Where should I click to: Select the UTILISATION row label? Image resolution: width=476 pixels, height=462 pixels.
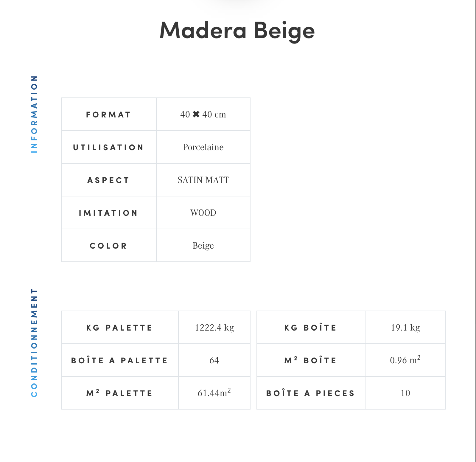point(108,148)
